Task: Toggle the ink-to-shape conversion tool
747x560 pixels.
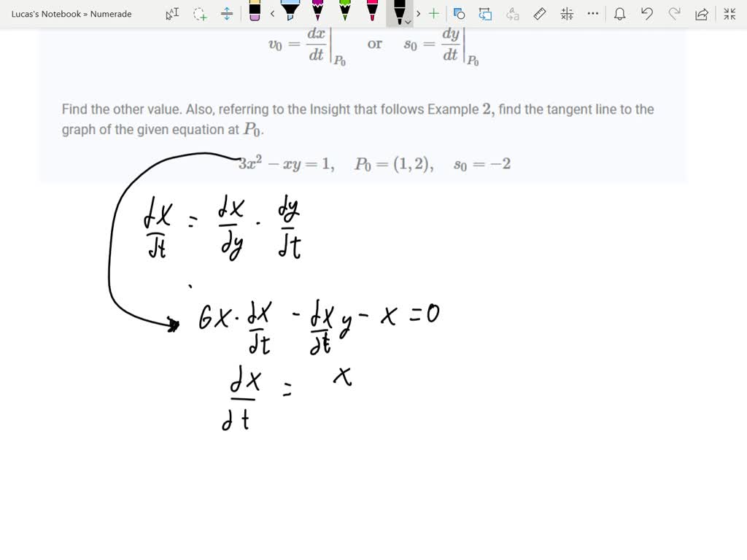Action: pos(460,13)
